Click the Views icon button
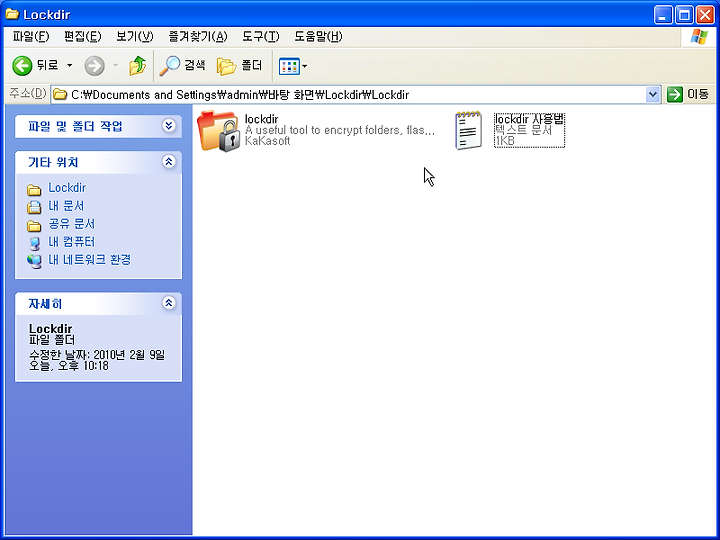Image resolution: width=720 pixels, height=540 pixels. [289, 67]
